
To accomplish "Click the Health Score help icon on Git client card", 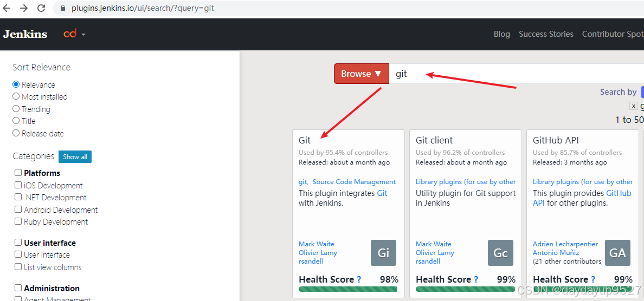I will click(x=476, y=279).
